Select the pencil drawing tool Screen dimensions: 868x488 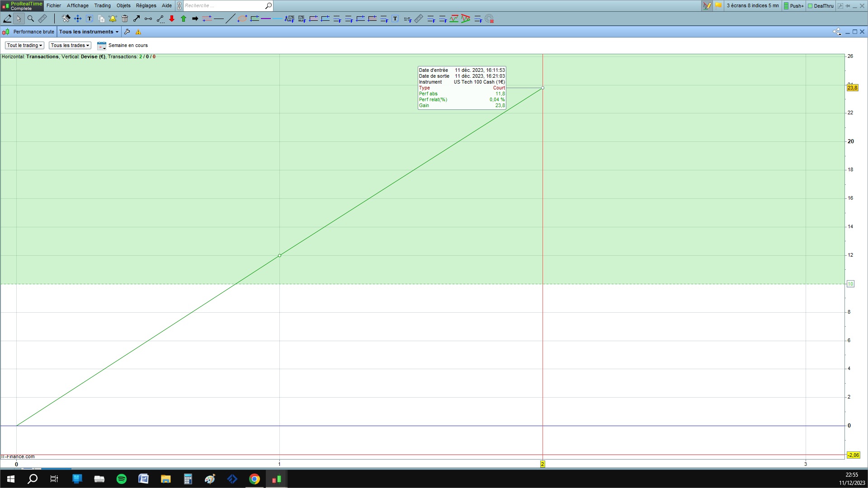7,19
